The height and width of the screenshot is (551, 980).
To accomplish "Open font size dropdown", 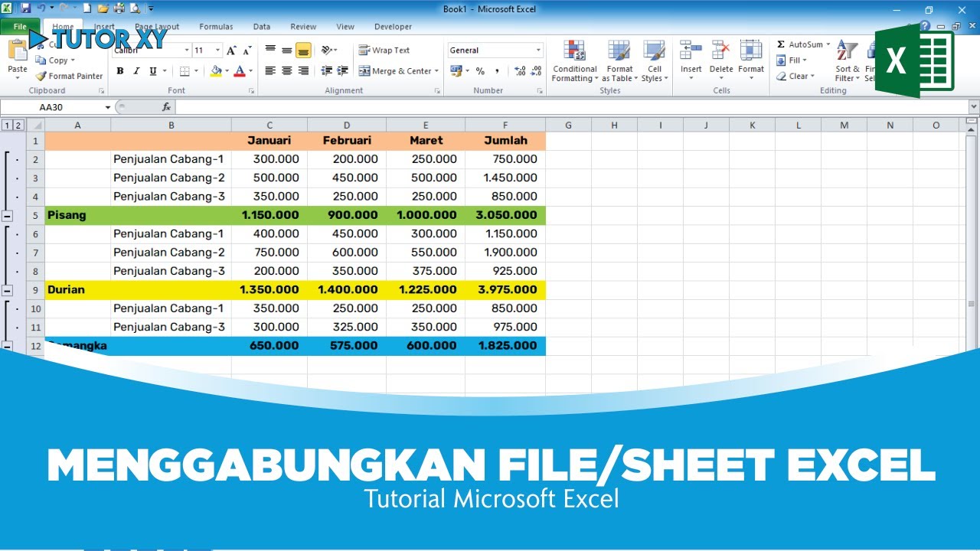I will pyautogui.click(x=217, y=51).
